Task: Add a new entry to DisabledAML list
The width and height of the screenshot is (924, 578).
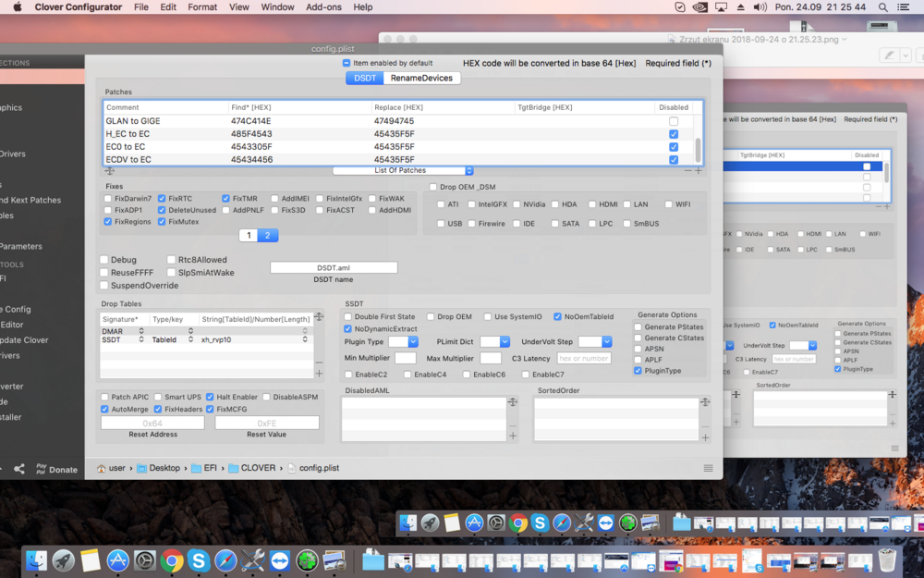Action: click(513, 436)
